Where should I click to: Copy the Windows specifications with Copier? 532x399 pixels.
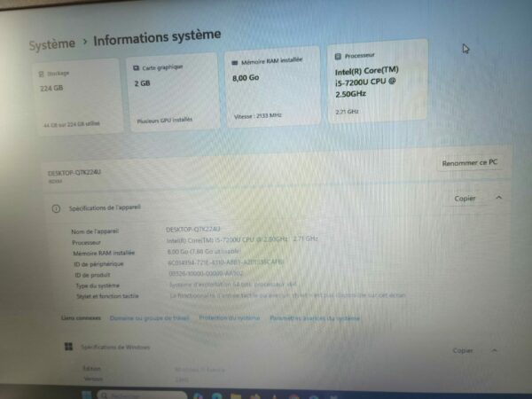point(463,350)
